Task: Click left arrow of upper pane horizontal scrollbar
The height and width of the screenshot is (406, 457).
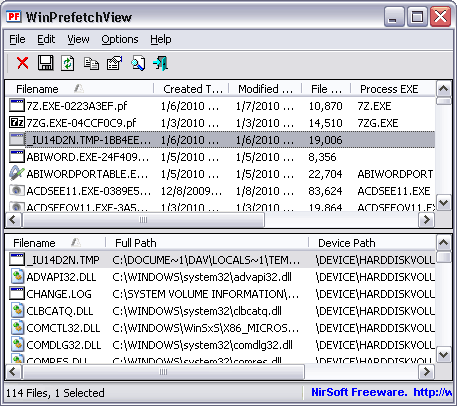Action: point(13,220)
